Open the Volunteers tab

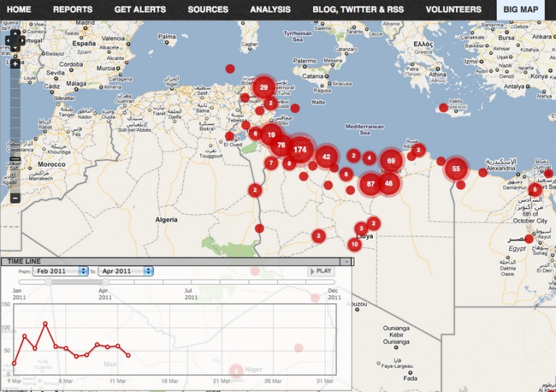click(453, 10)
